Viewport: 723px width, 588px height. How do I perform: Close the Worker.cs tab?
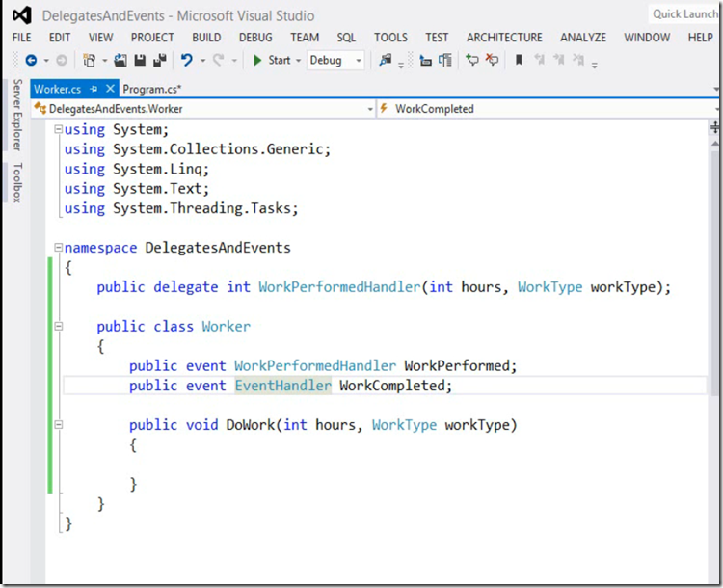pyautogui.click(x=110, y=89)
